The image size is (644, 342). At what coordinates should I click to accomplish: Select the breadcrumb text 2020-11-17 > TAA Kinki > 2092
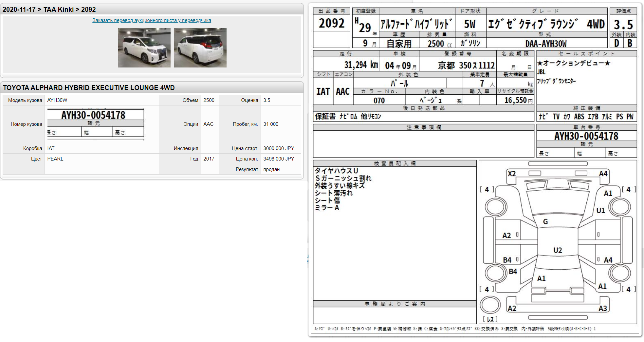point(49,9)
